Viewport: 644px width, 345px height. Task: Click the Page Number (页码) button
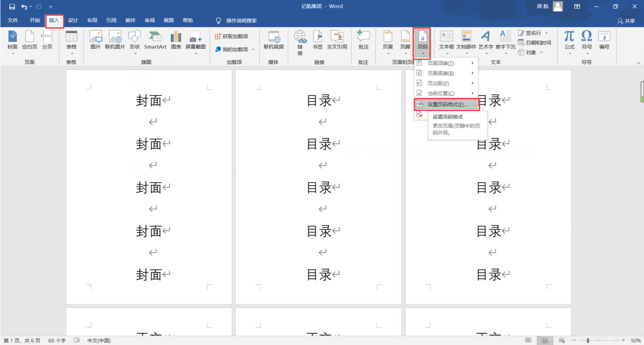click(422, 43)
